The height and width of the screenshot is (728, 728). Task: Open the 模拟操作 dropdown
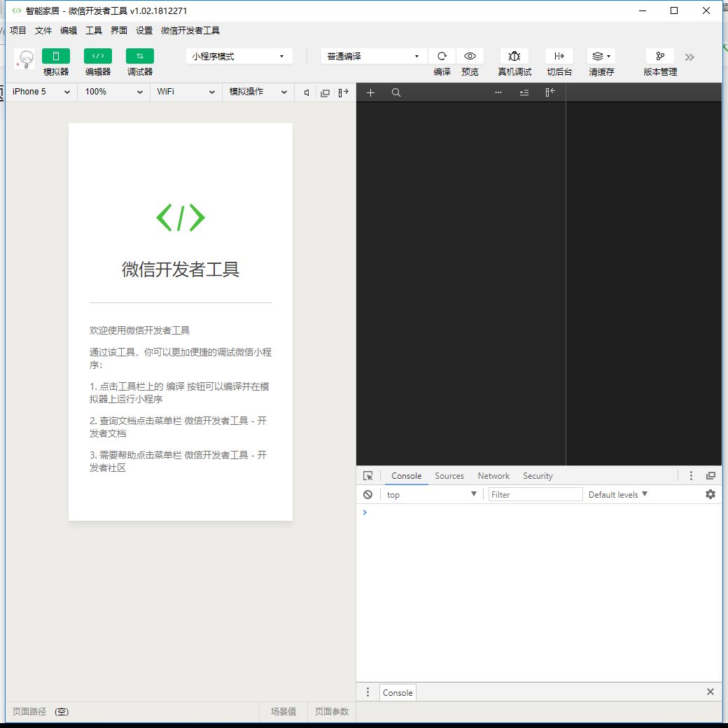(258, 92)
